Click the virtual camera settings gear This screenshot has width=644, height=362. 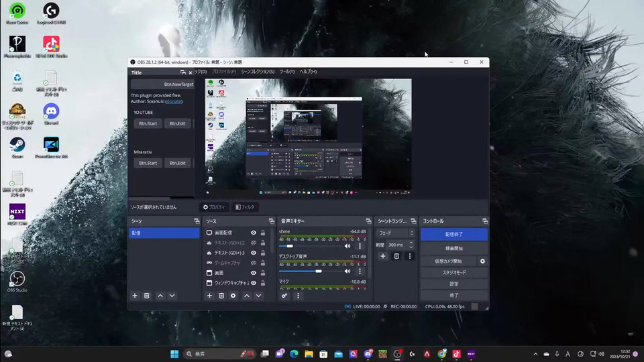point(482,261)
